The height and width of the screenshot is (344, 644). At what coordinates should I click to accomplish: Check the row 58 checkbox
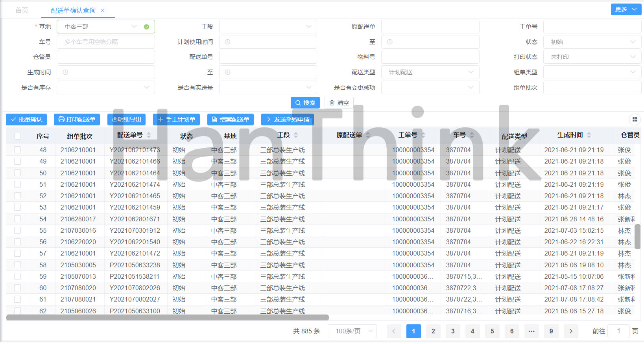click(17, 265)
